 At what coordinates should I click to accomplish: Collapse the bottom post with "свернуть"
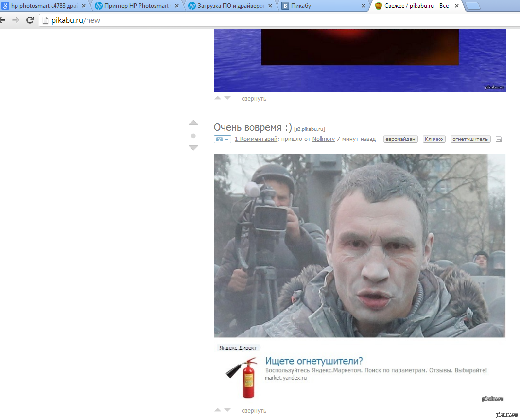(254, 411)
